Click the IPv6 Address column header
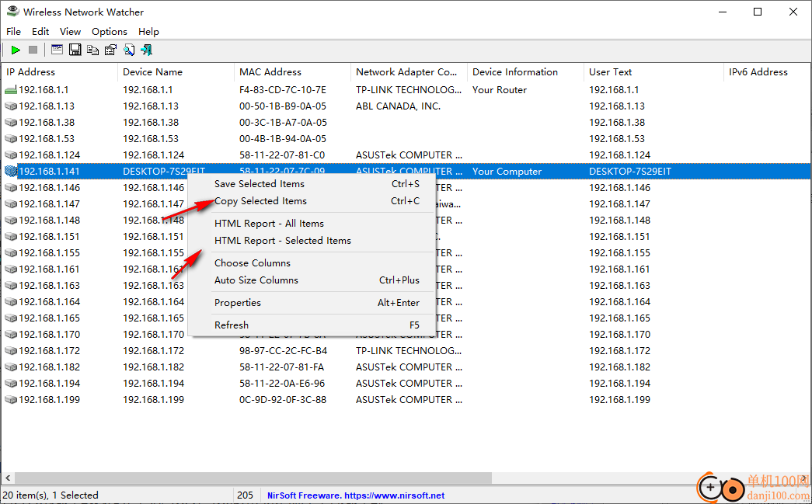 click(x=767, y=72)
